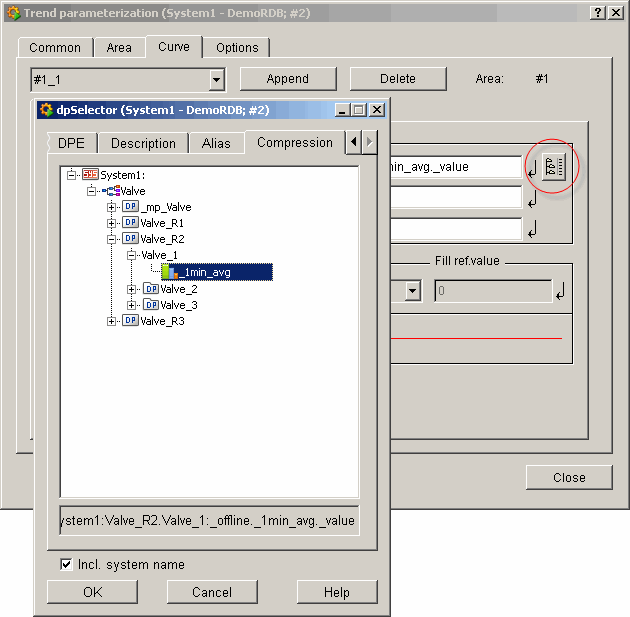Click the Valve datapoint type icon
The height and width of the screenshot is (617, 630).
pos(112,190)
